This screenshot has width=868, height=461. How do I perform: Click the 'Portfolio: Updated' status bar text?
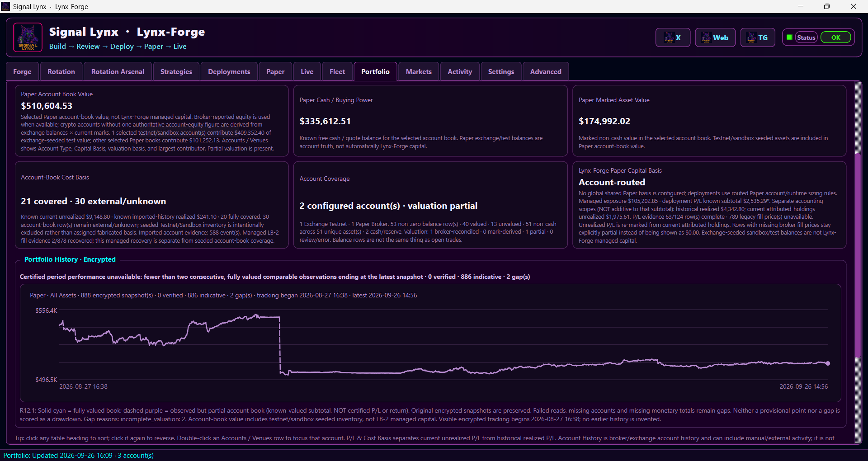pyautogui.click(x=79, y=455)
